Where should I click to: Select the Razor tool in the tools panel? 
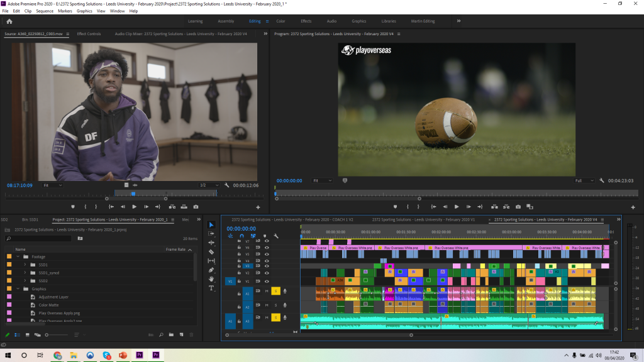[211, 251]
